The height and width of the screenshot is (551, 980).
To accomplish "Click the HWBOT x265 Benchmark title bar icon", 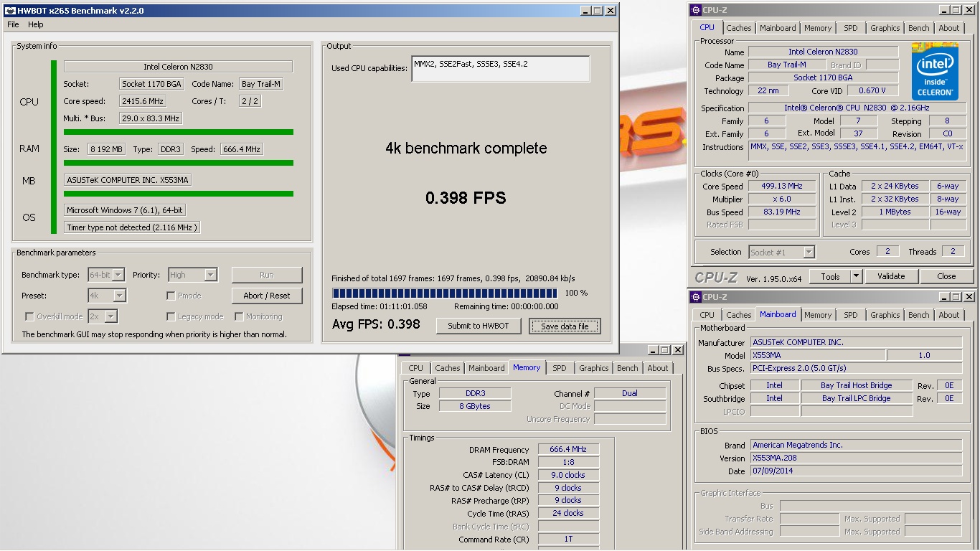I will pyautogui.click(x=10, y=11).
